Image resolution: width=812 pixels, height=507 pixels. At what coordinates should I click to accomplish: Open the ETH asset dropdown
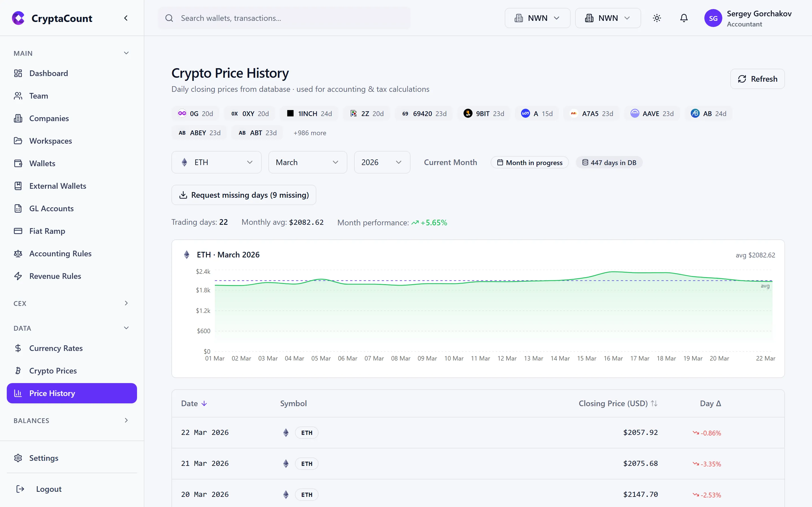click(x=216, y=162)
